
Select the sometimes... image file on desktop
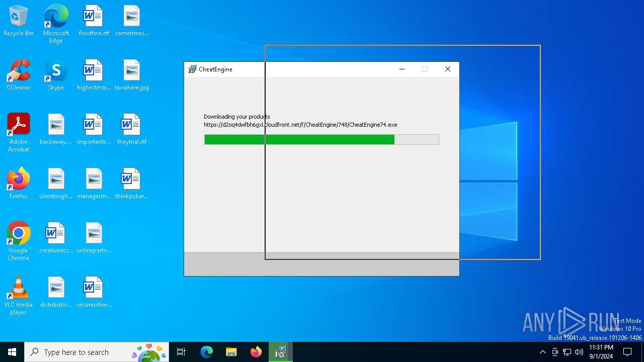(132, 21)
